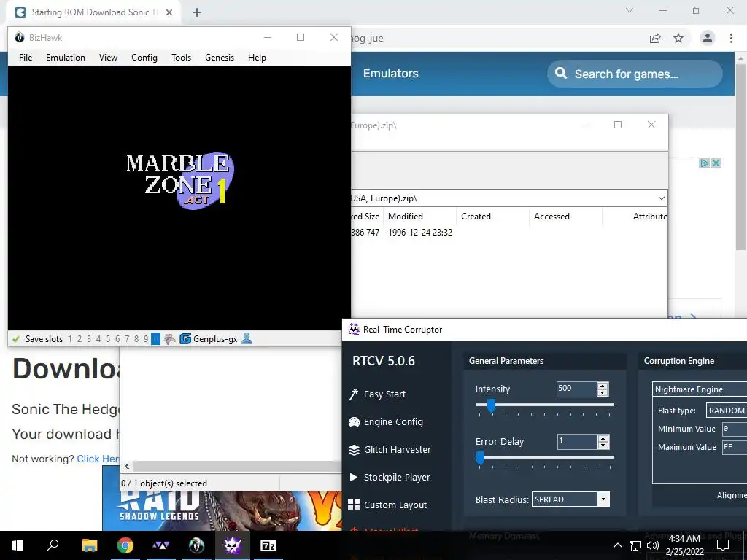Open the Emulators link on the website
Screen dimensions: 747x560
(391, 74)
